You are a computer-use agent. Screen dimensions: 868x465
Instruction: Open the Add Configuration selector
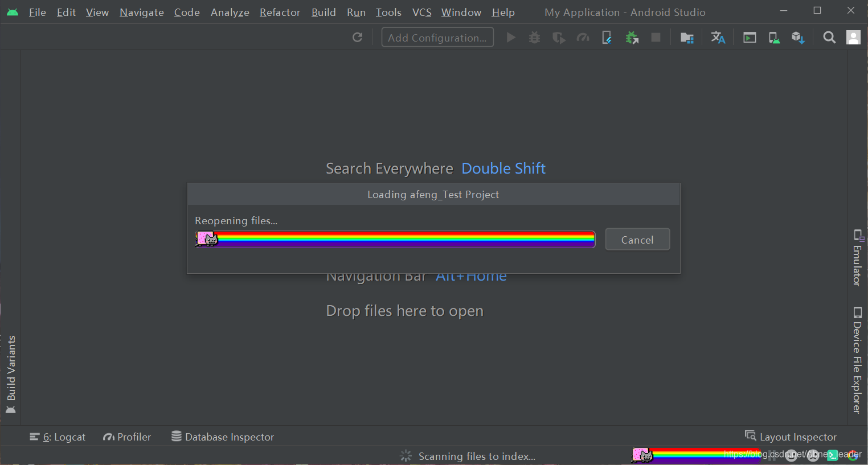click(437, 38)
